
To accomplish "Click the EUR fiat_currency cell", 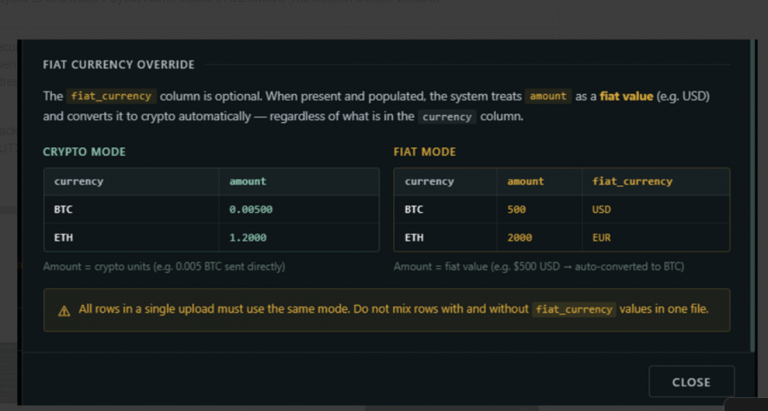I will (656, 238).
